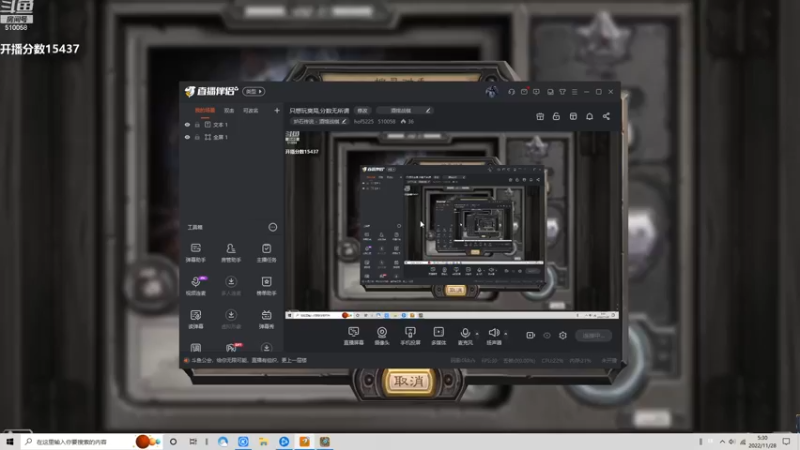Switch to the third scene tab
This screenshot has width=800, height=450.
251,111
